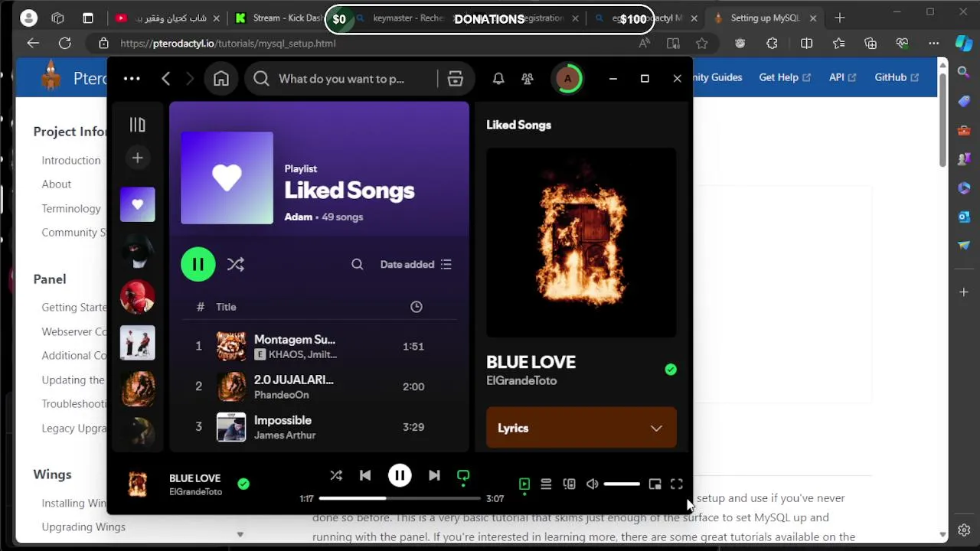Open Upgrading Wings docs link
980x551 pixels.
pos(83,527)
